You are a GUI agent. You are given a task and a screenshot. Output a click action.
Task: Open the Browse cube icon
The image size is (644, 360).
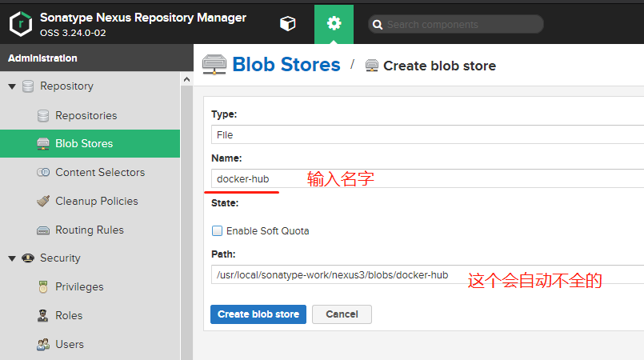coord(287,24)
